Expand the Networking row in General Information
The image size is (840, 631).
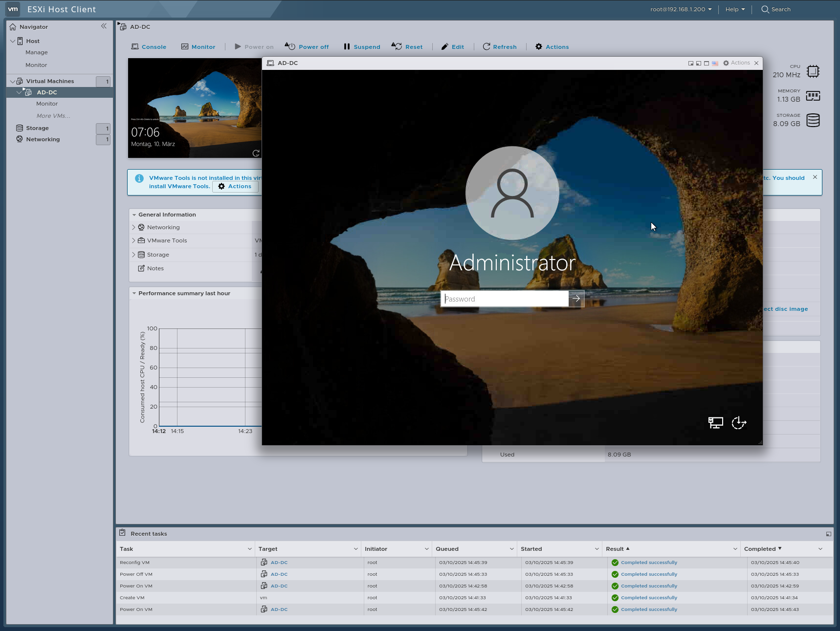click(x=133, y=227)
